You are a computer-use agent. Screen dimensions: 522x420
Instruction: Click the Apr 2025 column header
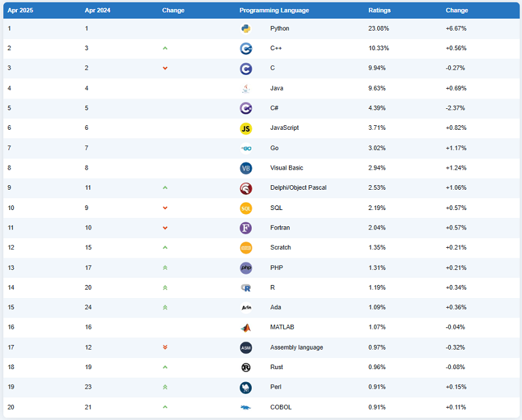20,10
